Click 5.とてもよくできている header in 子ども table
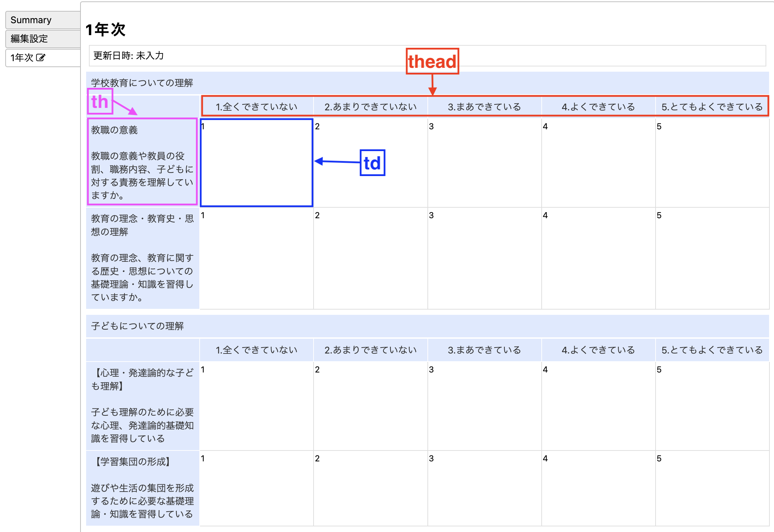 click(x=712, y=350)
